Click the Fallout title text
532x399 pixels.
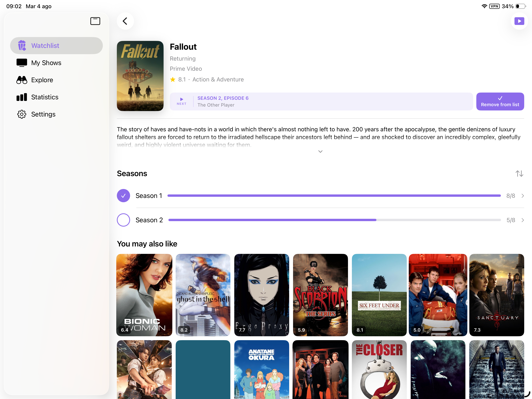tap(183, 47)
